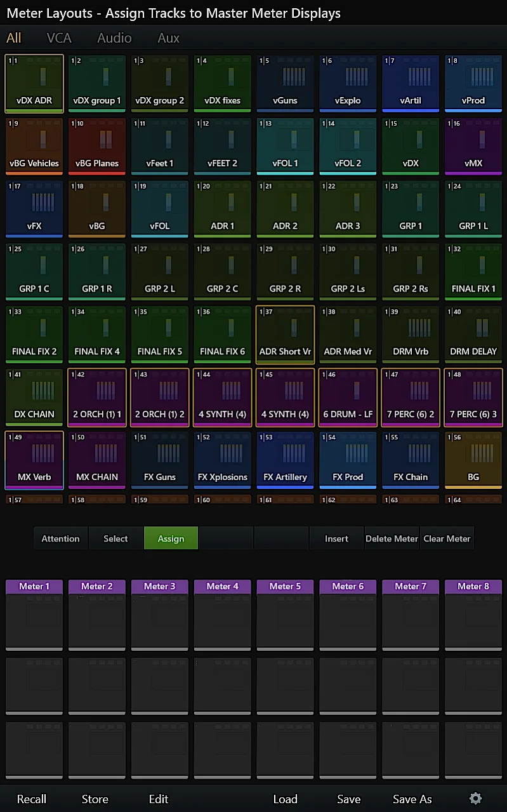507x812 pixels.
Task: Pick the MX CHAIN track tile
Action: [x=97, y=461]
